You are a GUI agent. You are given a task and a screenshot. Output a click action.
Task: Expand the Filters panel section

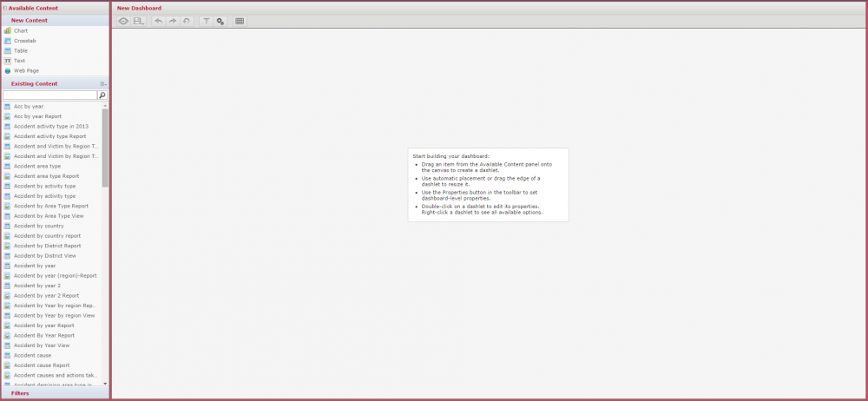point(20,393)
